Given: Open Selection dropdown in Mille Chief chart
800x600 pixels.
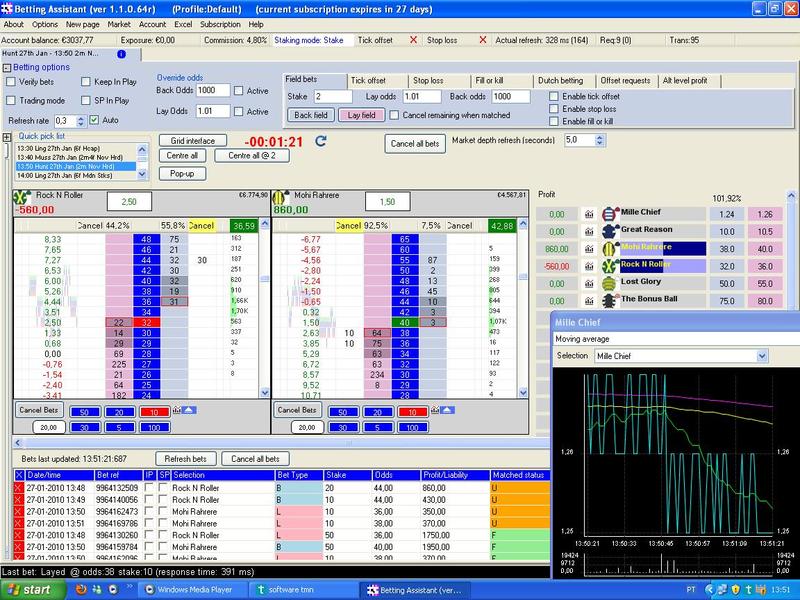Looking at the screenshot, I should 762,356.
